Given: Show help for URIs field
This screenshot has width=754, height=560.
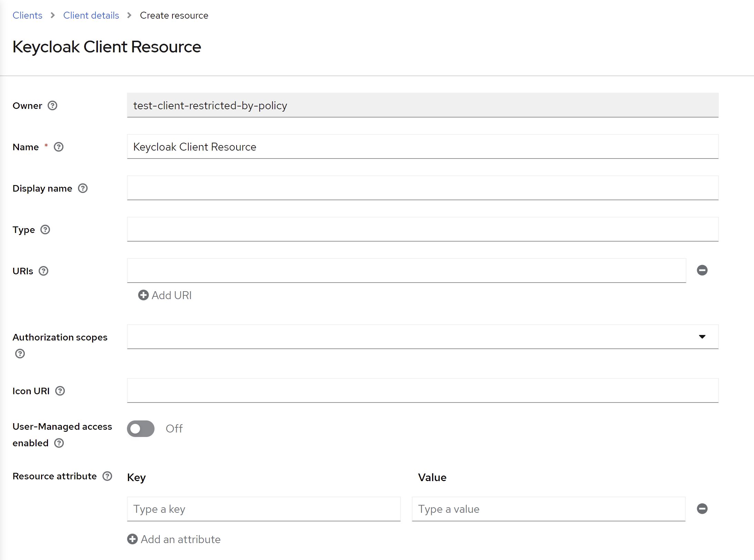Looking at the screenshot, I should (x=43, y=271).
